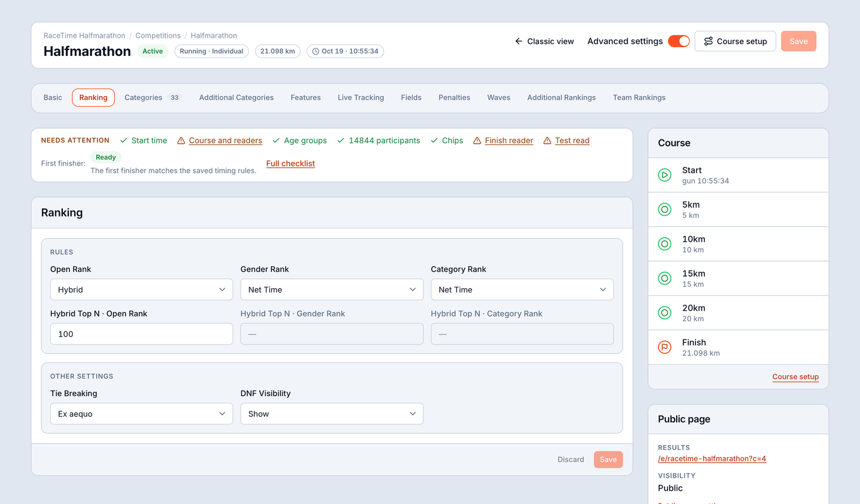Click the Hybrid Top N Open Rank field
The height and width of the screenshot is (504, 860).
[141, 334]
